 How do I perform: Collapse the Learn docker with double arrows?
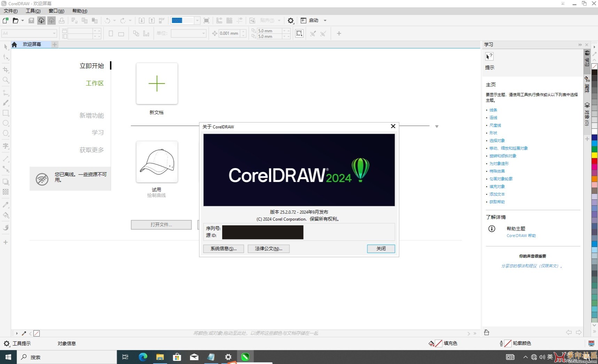coord(580,45)
